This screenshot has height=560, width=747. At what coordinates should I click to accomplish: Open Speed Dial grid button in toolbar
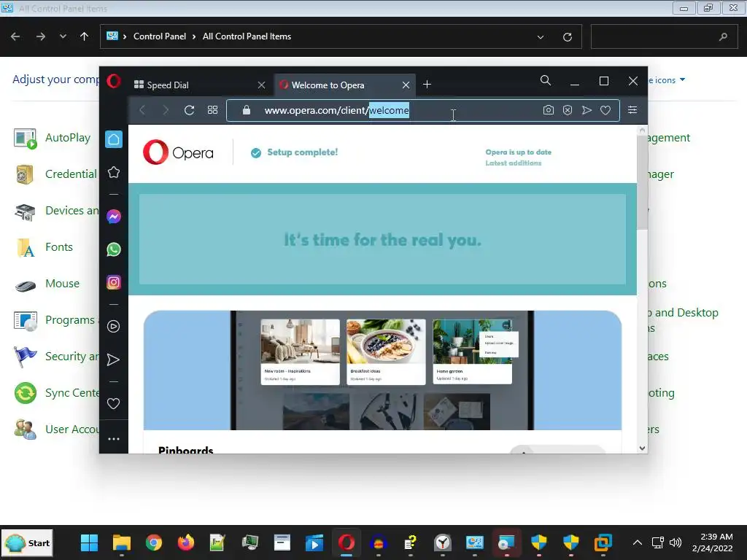click(x=212, y=110)
